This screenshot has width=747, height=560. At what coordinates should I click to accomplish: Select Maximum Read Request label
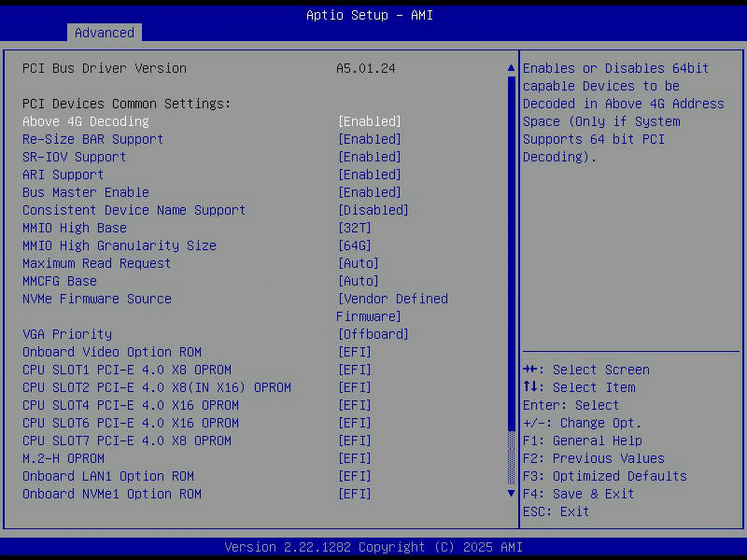click(x=97, y=263)
